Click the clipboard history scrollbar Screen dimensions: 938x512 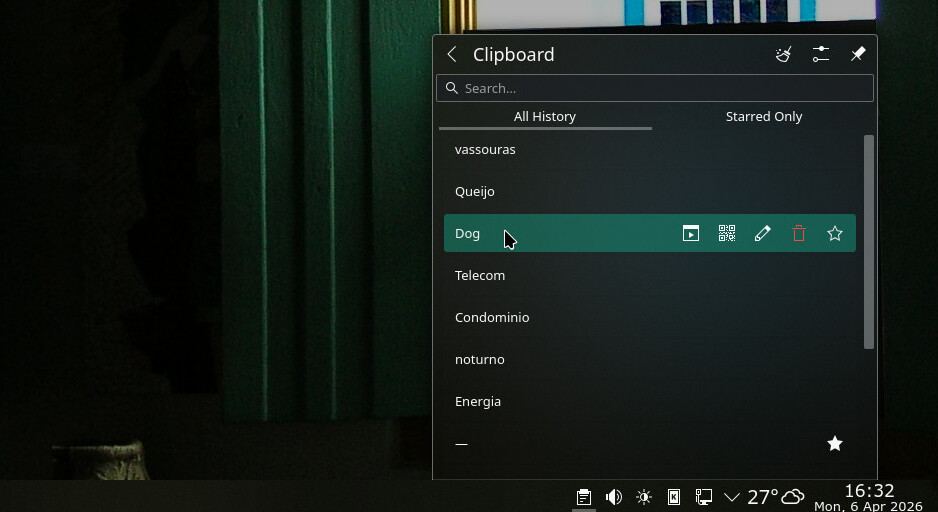(x=869, y=242)
